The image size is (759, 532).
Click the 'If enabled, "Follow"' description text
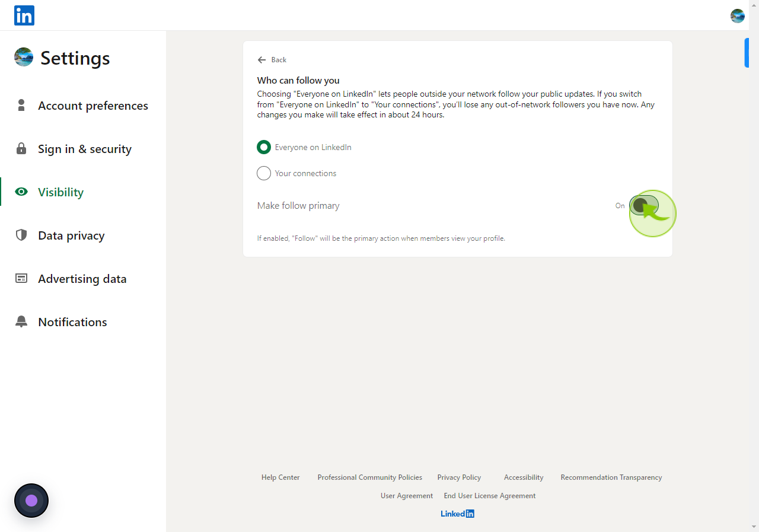[381, 238]
